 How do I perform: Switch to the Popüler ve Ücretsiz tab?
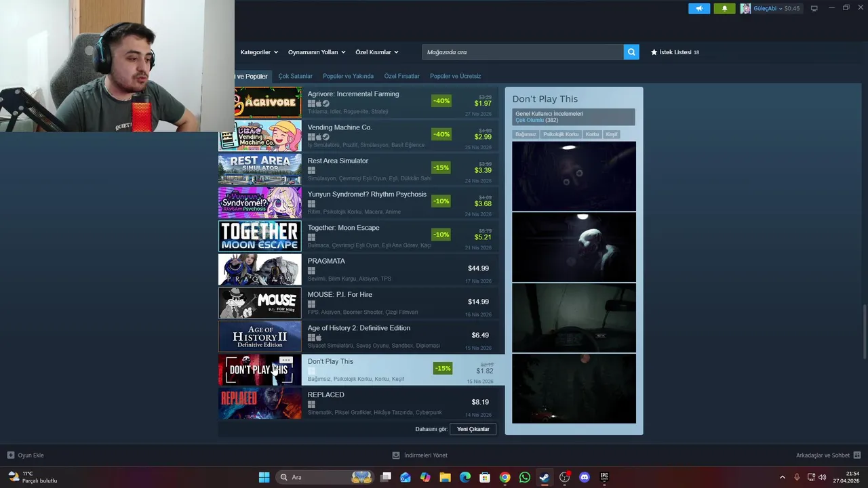[455, 76]
